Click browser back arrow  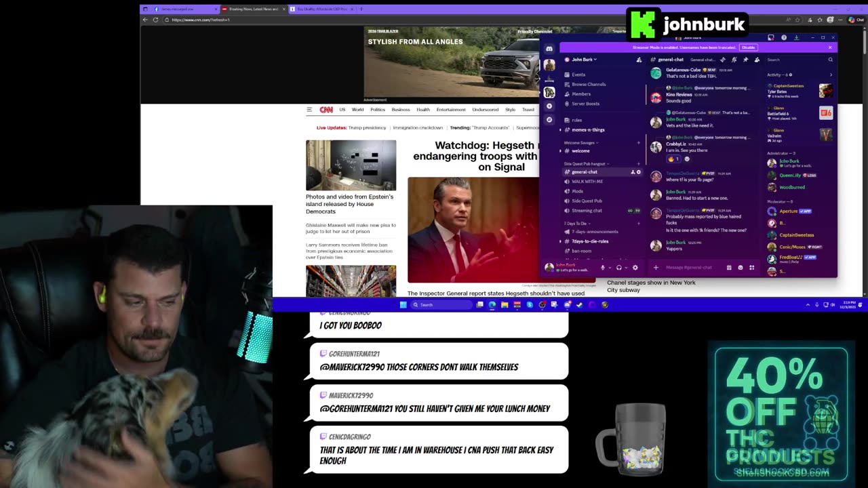point(145,20)
